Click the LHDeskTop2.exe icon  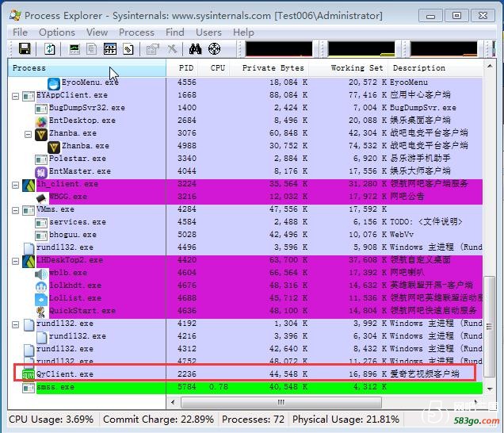(x=29, y=261)
